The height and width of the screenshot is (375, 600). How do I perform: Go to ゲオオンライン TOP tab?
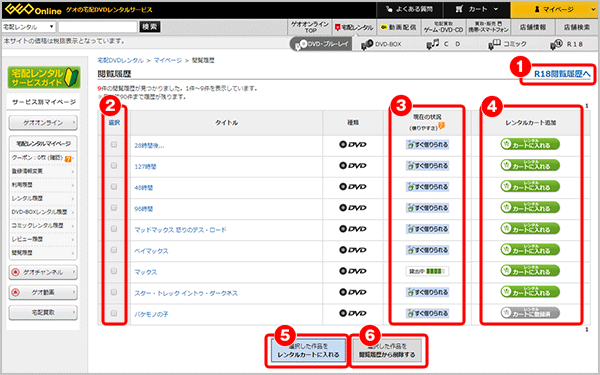point(310,27)
